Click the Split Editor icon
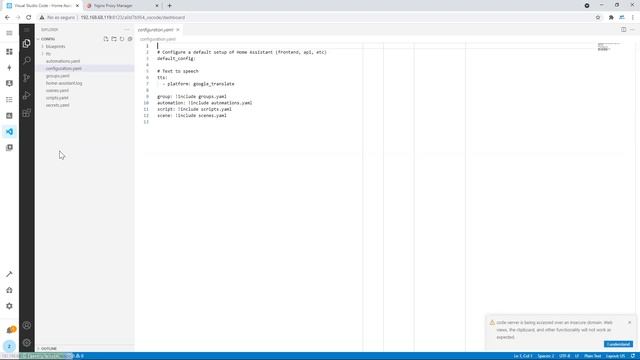The height and width of the screenshot is (360, 640). 624,30
